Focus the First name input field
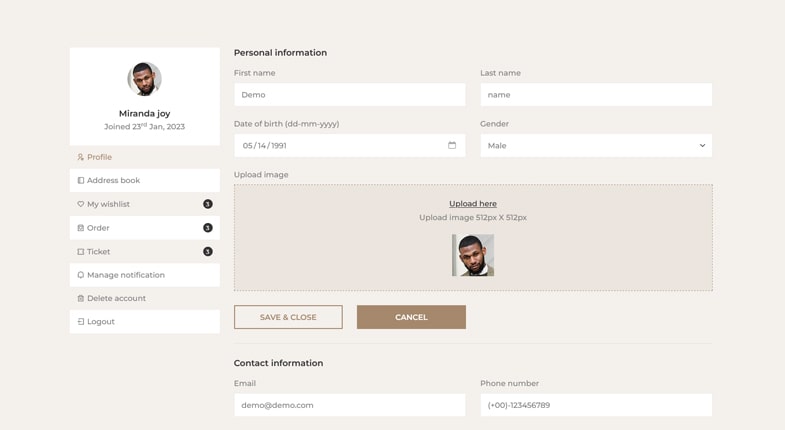 349,95
